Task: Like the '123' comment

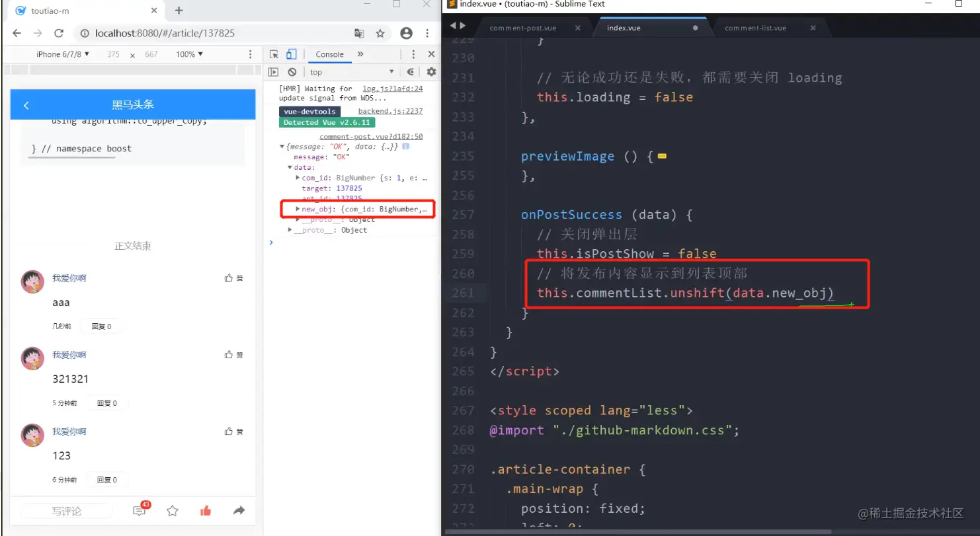Action: click(234, 432)
